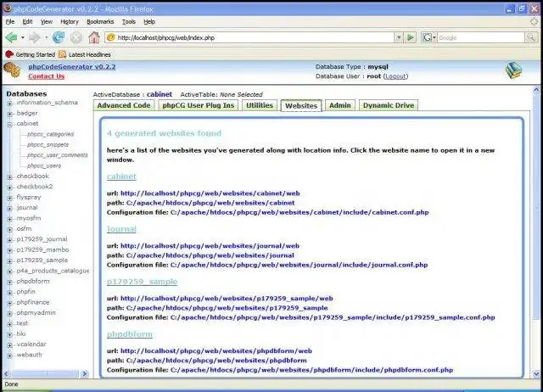Expand the badger database node
The height and width of the screenshot is (392, 543).
coord(9,114)
